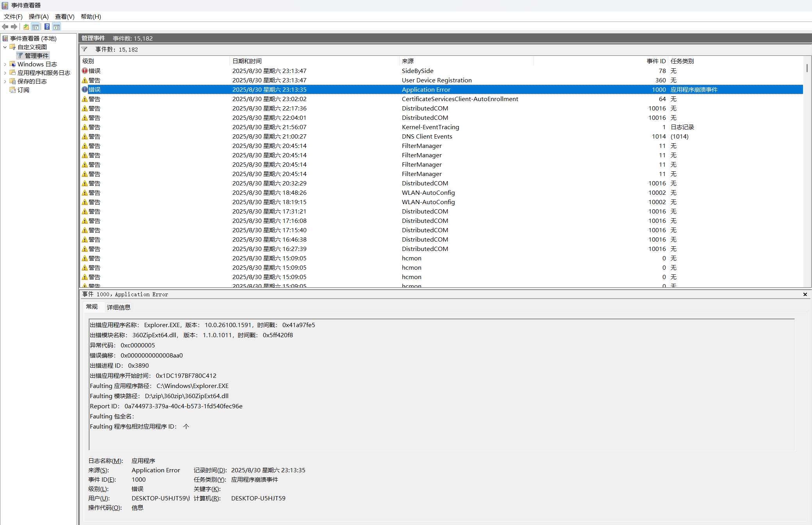This screenshot has width=812, height=525.
Task: Close the event preview pane
Action: point(805,294)
